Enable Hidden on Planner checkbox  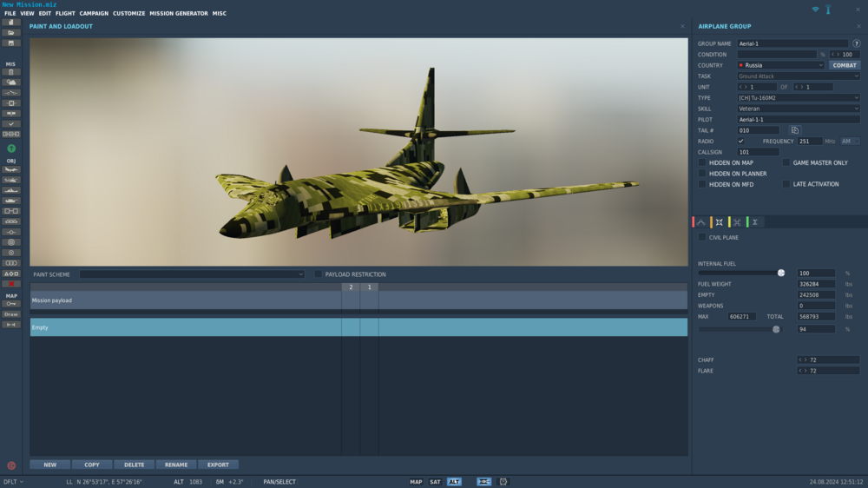(x=702, y=174)
